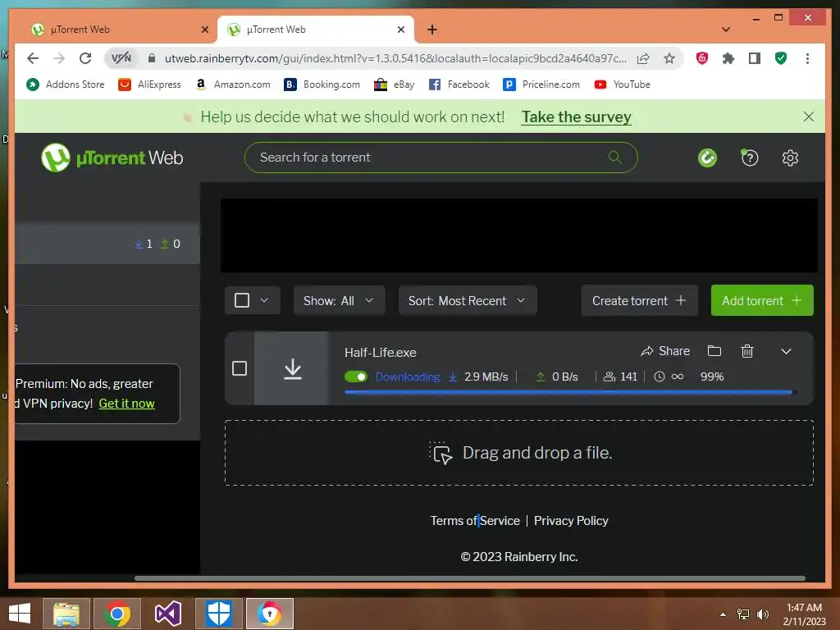The height and width of the screenshot is (630, 840).
Task: Dismiss the survey banner
Action: pos(808,116)
